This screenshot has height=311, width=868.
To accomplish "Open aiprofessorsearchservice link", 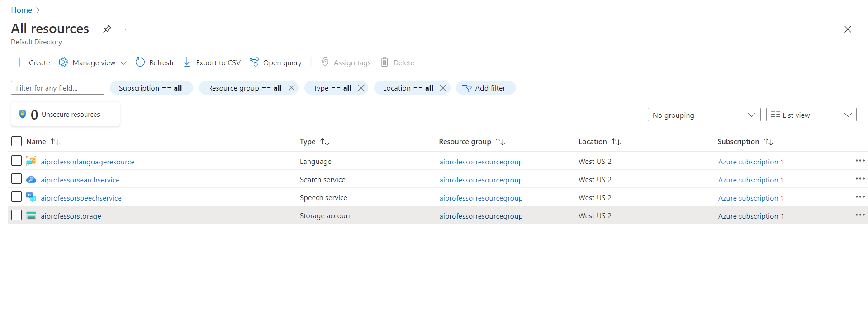I will (x=80, y=180).
